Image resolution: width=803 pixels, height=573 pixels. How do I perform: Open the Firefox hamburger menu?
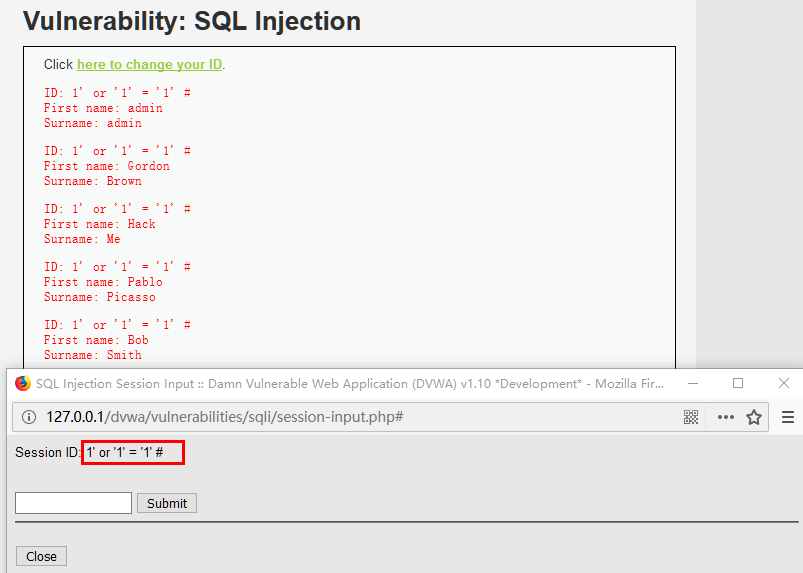pyautogui.click(x=788, y=417)
